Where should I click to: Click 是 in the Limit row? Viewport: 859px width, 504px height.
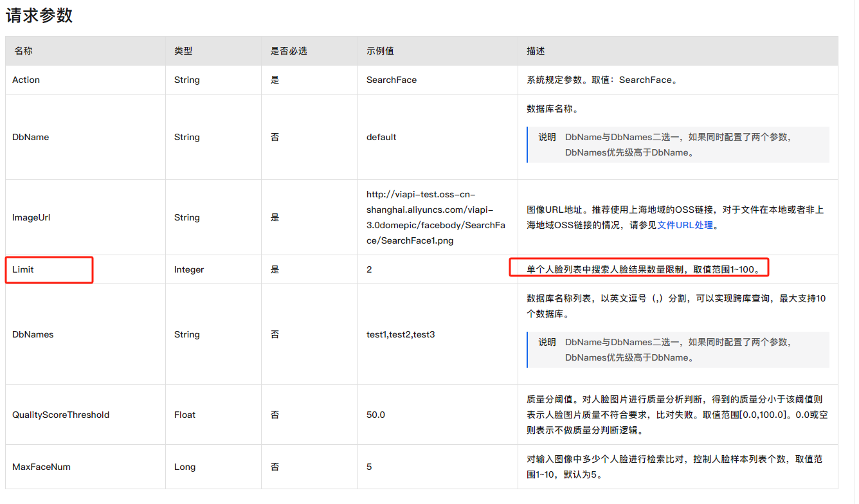click(x=275, y=269)
